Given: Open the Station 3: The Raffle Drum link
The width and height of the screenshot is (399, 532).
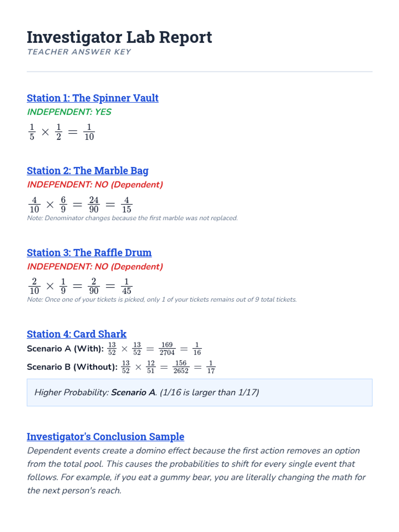Looking at the screenshot, I should pos(89,253).
